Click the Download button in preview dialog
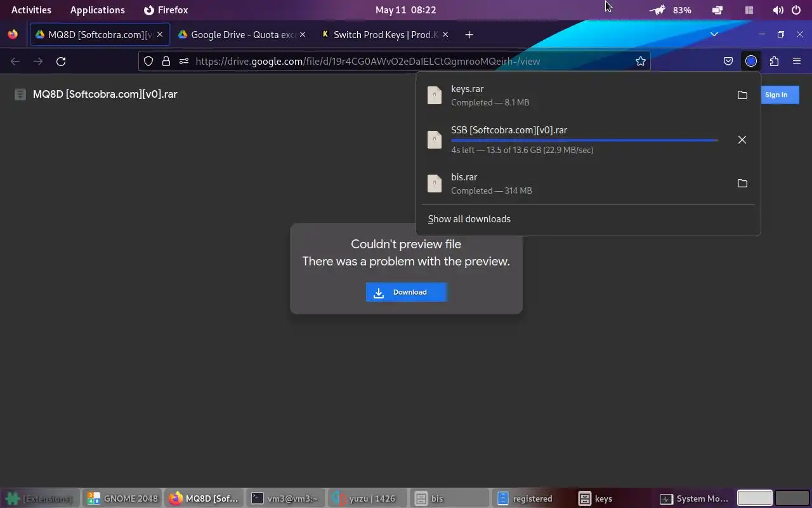812x508 pixels. pyautogui.click(x=406, y=292)
